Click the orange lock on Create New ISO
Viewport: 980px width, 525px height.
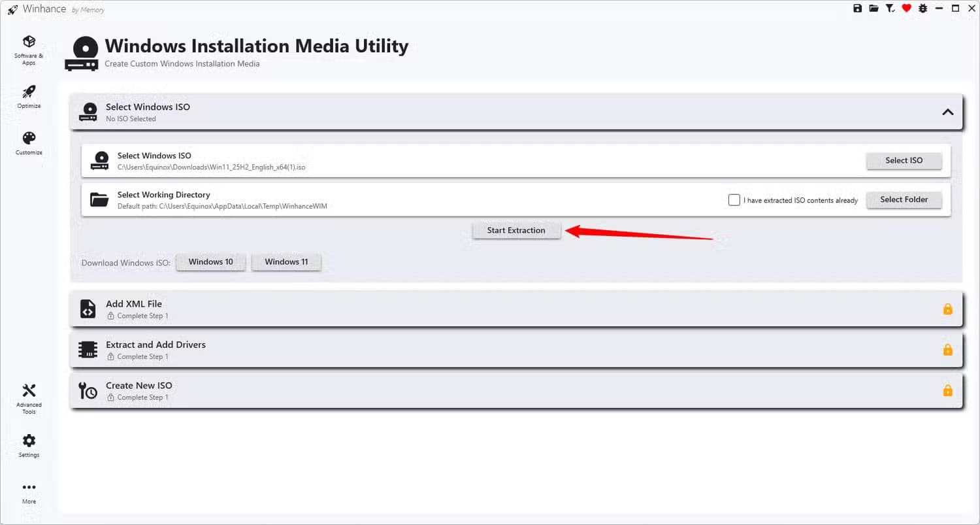click(947, 390)
